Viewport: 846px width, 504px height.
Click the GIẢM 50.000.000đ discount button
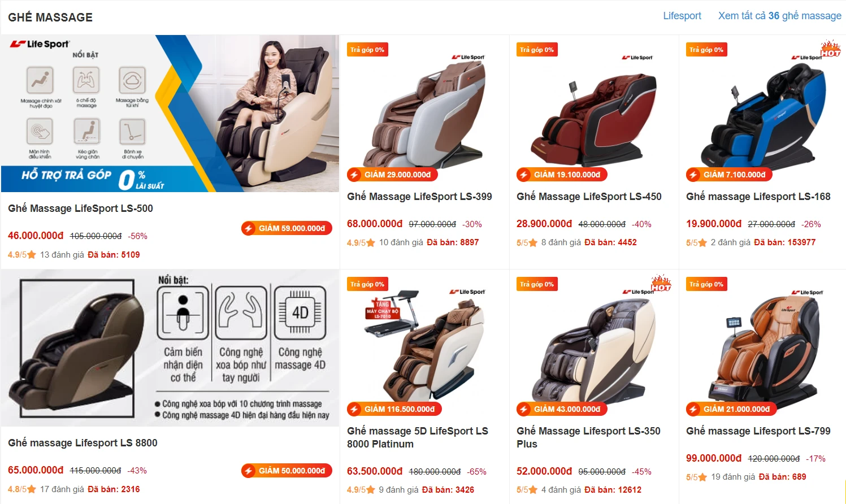pos(287,471)
